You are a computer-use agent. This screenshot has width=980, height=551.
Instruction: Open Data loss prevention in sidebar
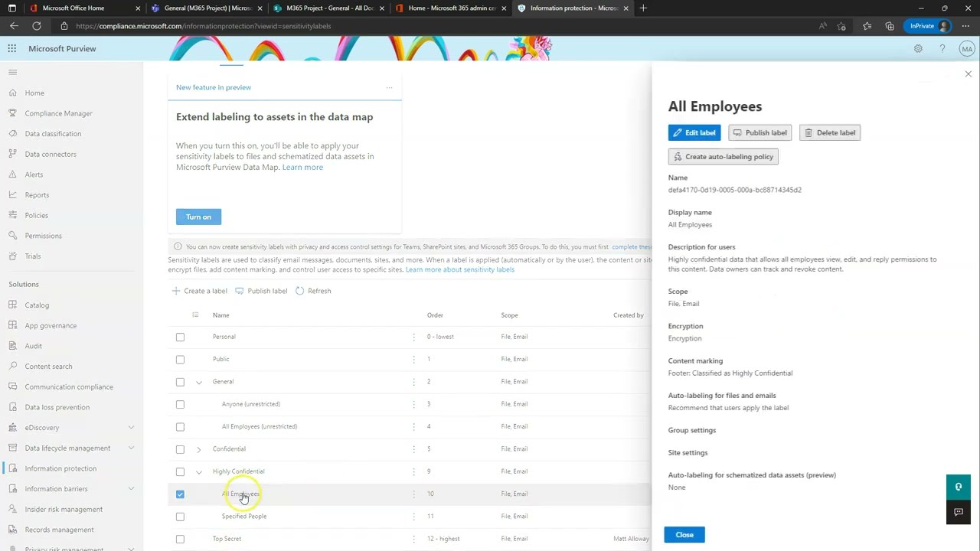click(x=57, y=407)
